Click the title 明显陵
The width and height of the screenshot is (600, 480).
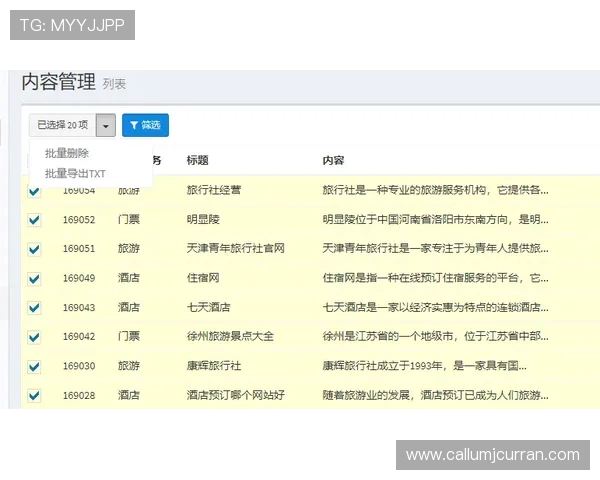[x=203, y=219]
